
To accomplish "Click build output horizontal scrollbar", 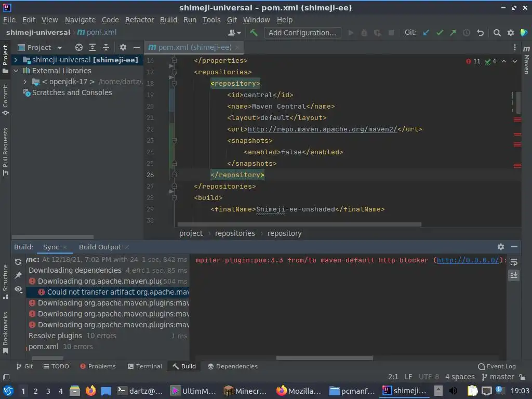I will 324,358.
